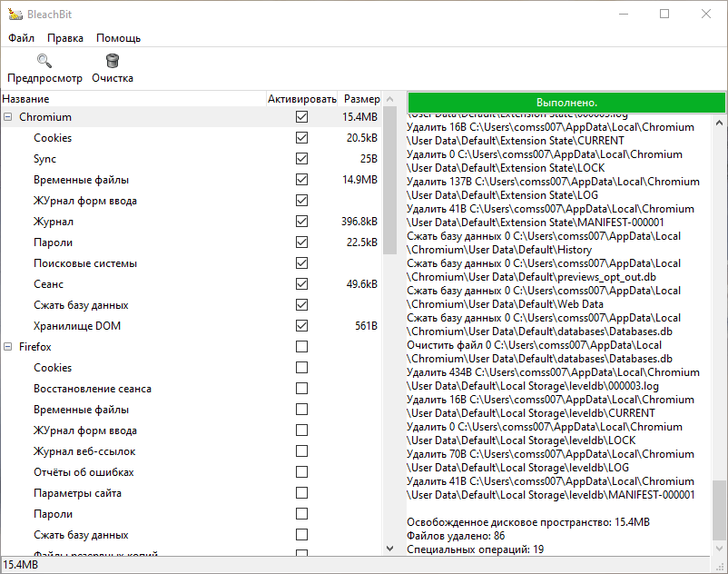728x574 pixels.
Task: Select the Sync item under Chromium
Action: pos(44,159)
